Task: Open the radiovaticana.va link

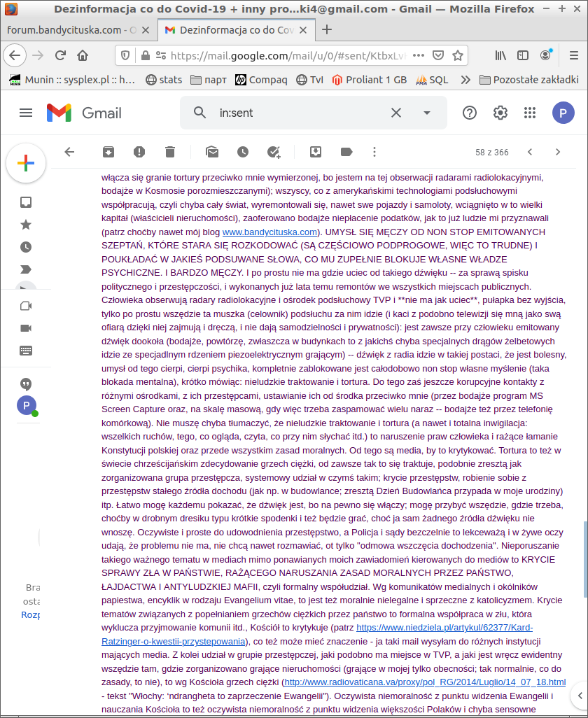Action: pos(425,682)
